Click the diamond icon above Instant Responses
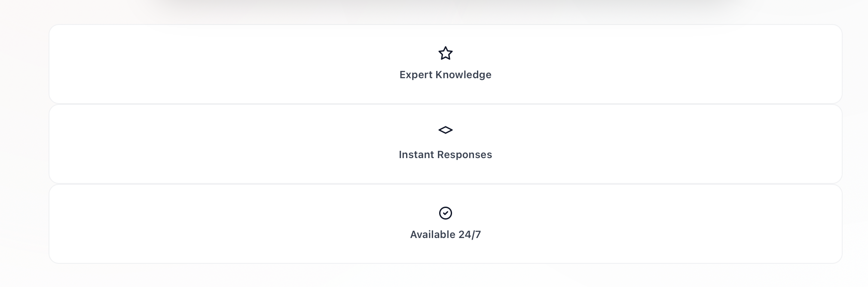This screenshot has height=287, width=868. point(445,130)
